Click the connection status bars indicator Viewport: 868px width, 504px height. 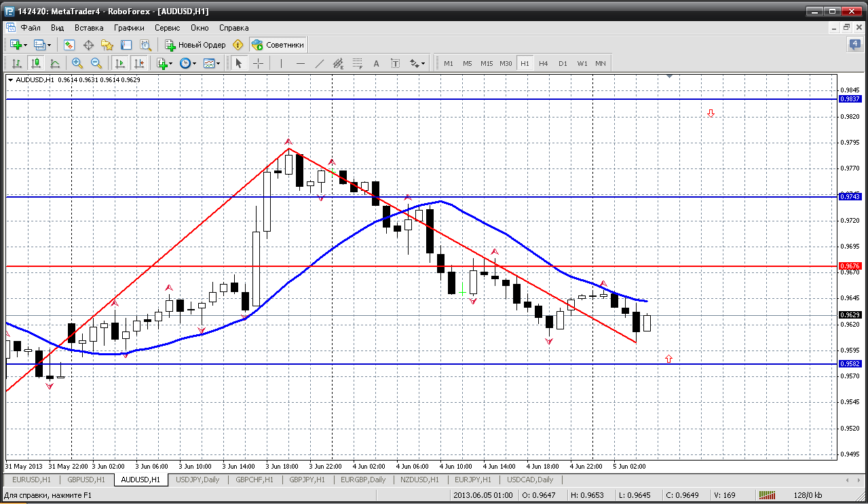click(x=768, y=495)
